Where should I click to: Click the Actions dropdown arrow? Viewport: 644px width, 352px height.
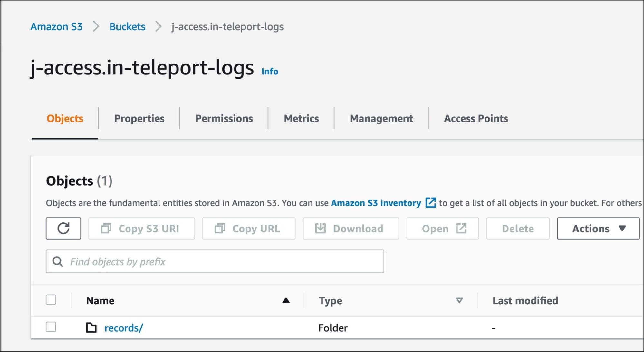tap(622, 229)
